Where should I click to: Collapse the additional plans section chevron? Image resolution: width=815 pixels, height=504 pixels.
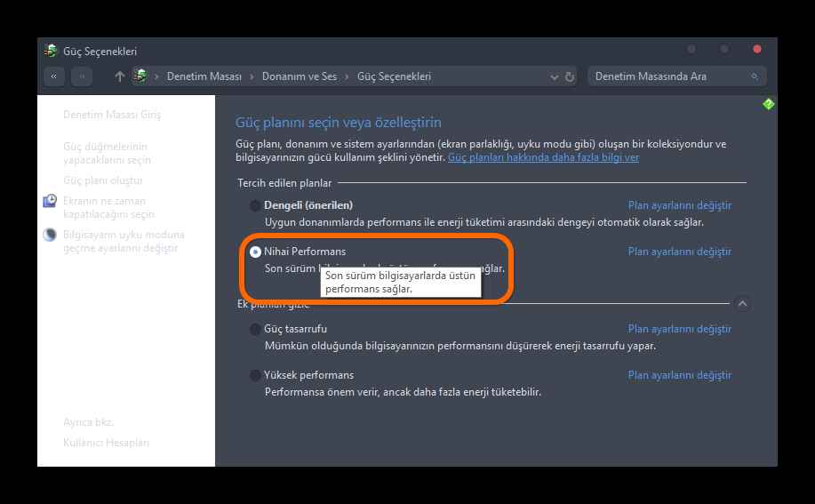click(x=742, y=303)
